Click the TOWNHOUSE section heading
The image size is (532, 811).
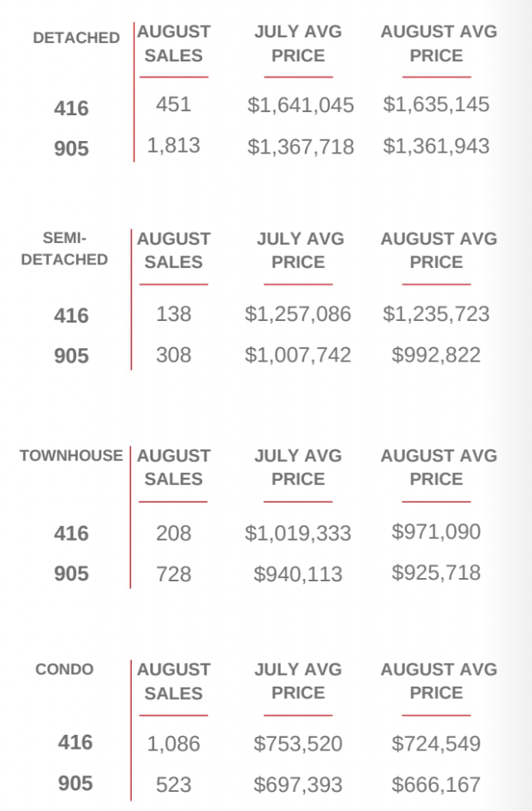[71, 456]
